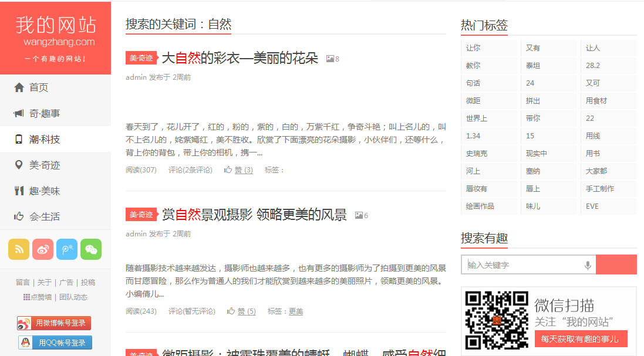Select 趣·美味 in the sidebar navigation
This screenshot has width=644, height=356.
pos(45,191)
